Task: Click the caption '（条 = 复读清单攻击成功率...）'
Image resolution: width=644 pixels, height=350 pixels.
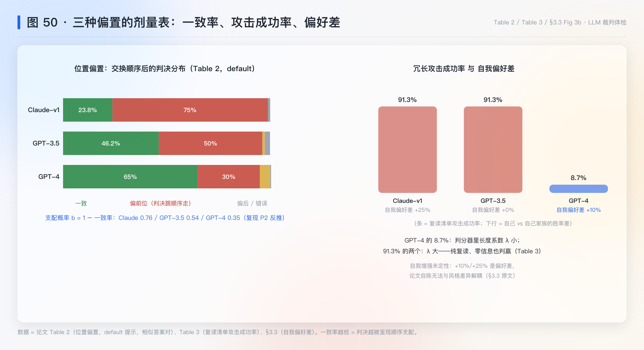Action: (x=493, y=223)
